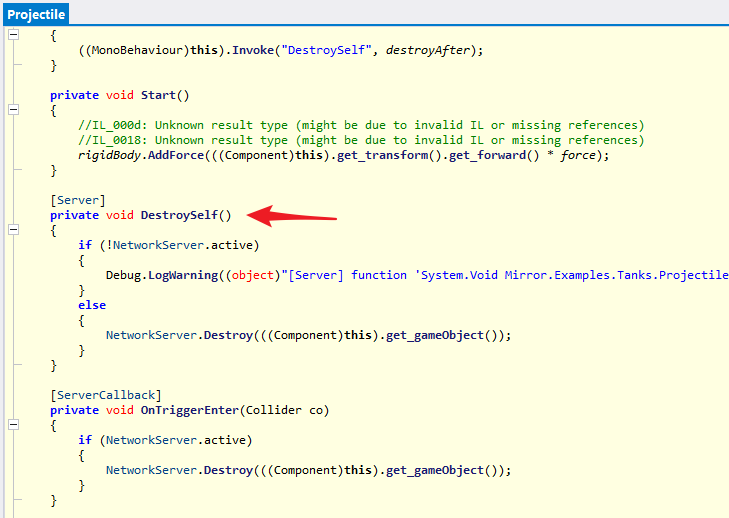Open the Collider parameter type
The width and height of the screenshot is (729, 518).
[273, 410]
